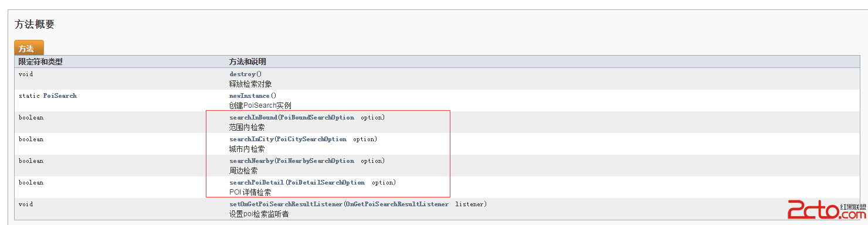The width and height of the screenshot is (868, 225).
Task: Open the PoiBoundSearchOption parameter type link
Action: tap(317, 117)
